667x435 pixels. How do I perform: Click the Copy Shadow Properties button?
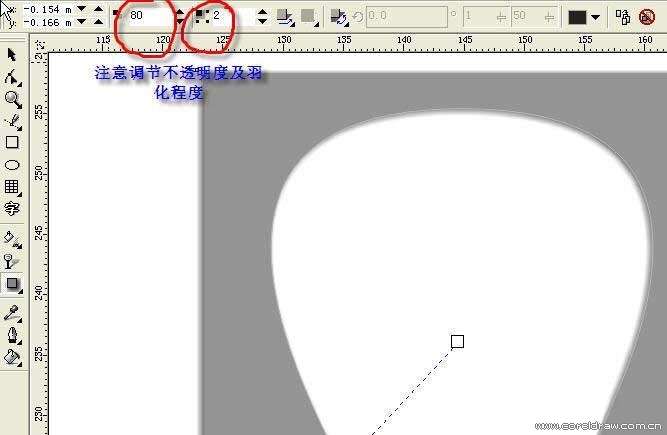(x=623, y=17)
